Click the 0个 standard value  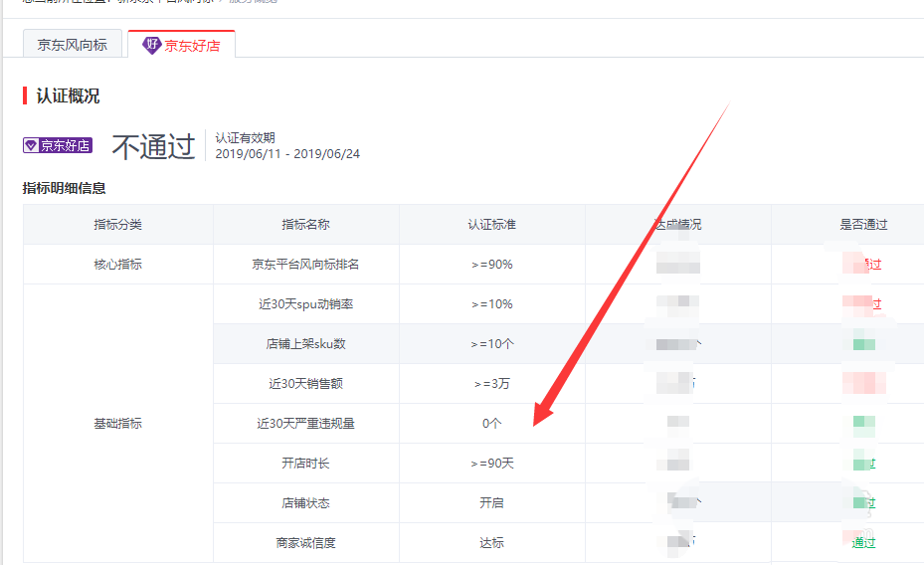tap(491, 424)
